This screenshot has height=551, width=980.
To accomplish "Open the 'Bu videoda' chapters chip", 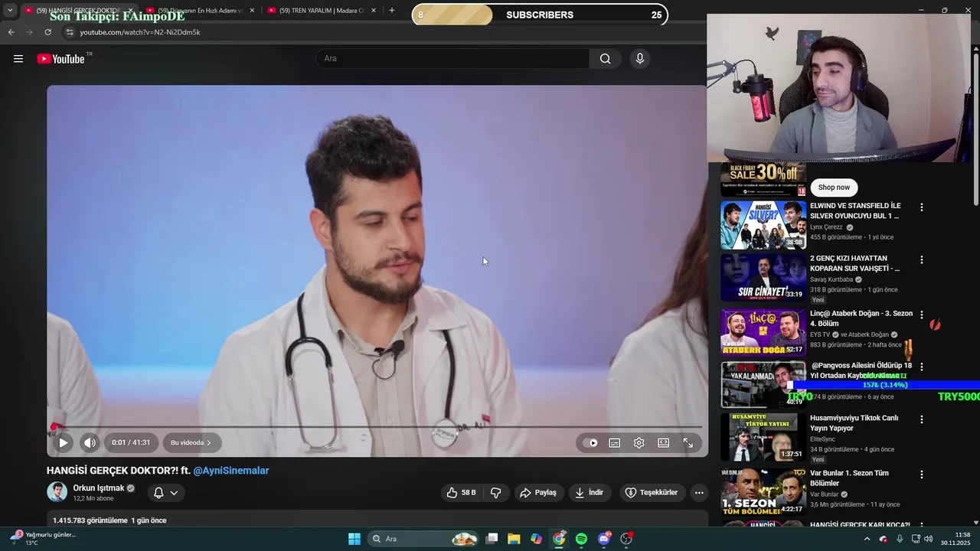I will tap(191, 442).
